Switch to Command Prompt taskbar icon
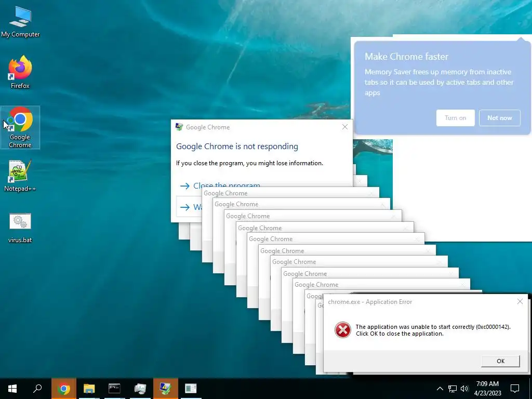 click(x=114, y=389)
